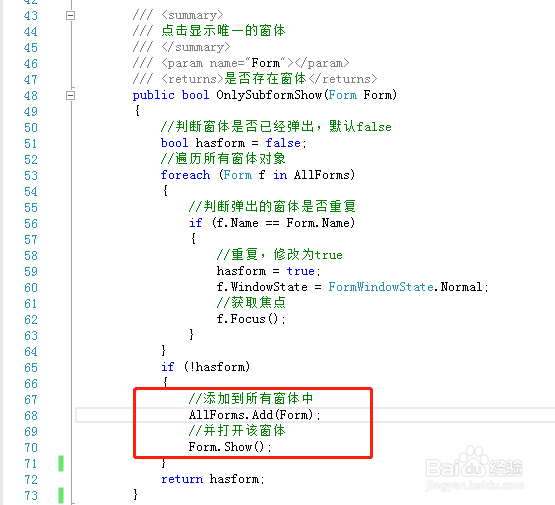Click 'bool hasform = false;' declaration
This screenshot has height=505, width=555.
[234, 143]
